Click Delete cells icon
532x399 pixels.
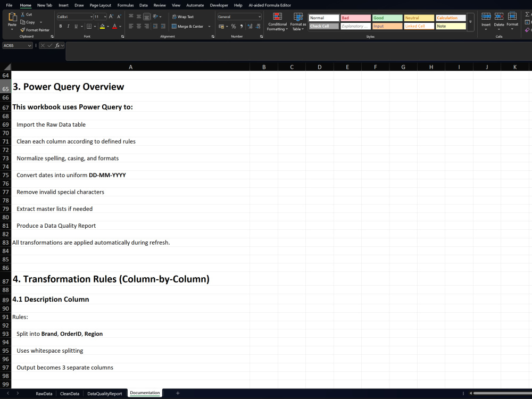coord(499,16)
